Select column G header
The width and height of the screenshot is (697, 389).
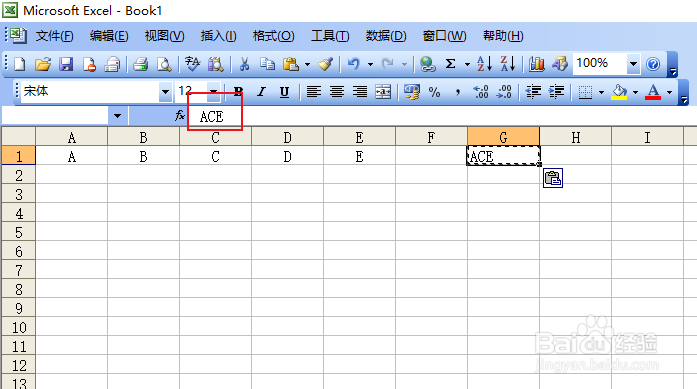point(503,137)
